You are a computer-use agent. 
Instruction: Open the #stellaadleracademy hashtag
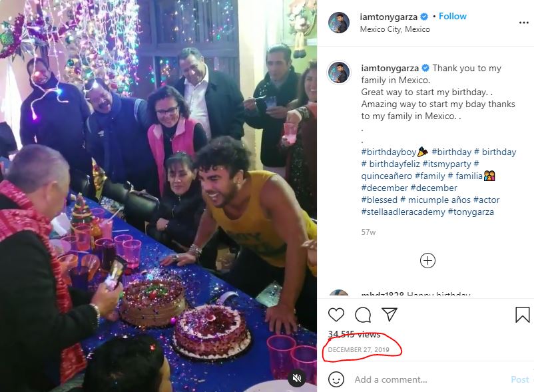pos(403,212)
